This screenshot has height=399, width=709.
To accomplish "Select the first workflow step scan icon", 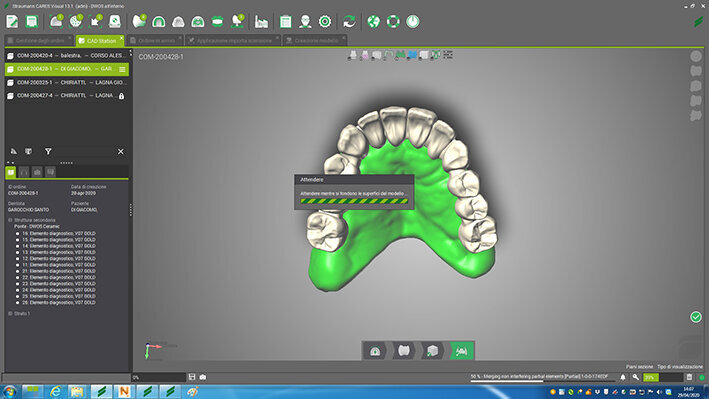I will [x=375, y=351].
